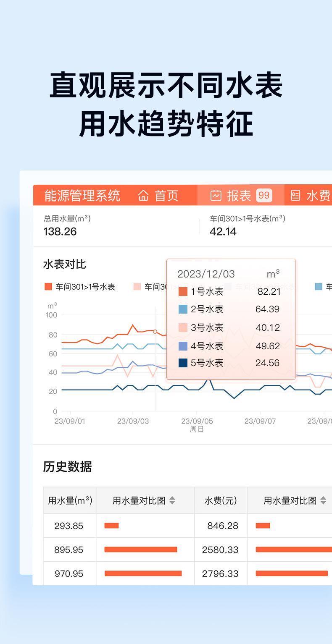Viewport: 332px width, 644px height.
Task: Click the light blue 2号水表 tooltip square
Action: point(183,309)
